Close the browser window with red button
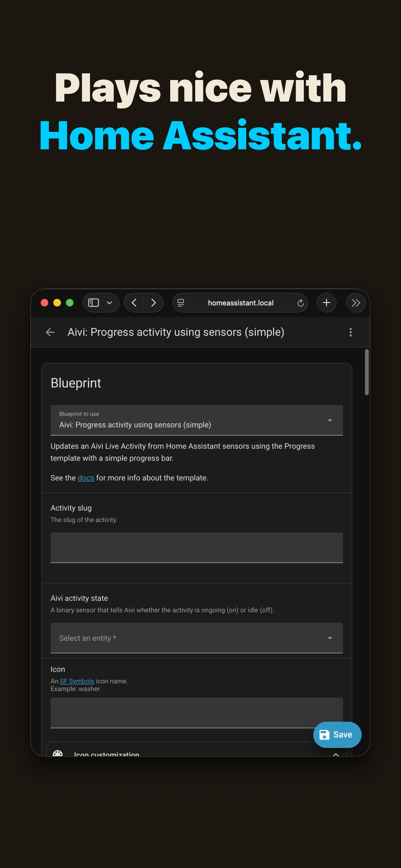 click(x=44, y=303)
